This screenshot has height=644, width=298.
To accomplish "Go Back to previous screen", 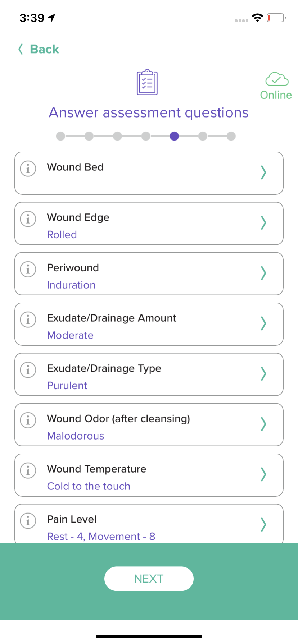I will [39, 49].
